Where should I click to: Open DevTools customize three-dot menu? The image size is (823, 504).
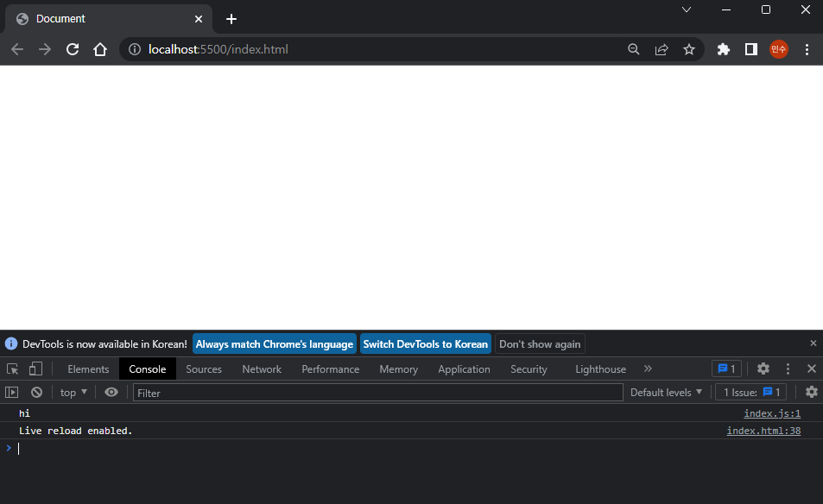click(x=788, y=369)
